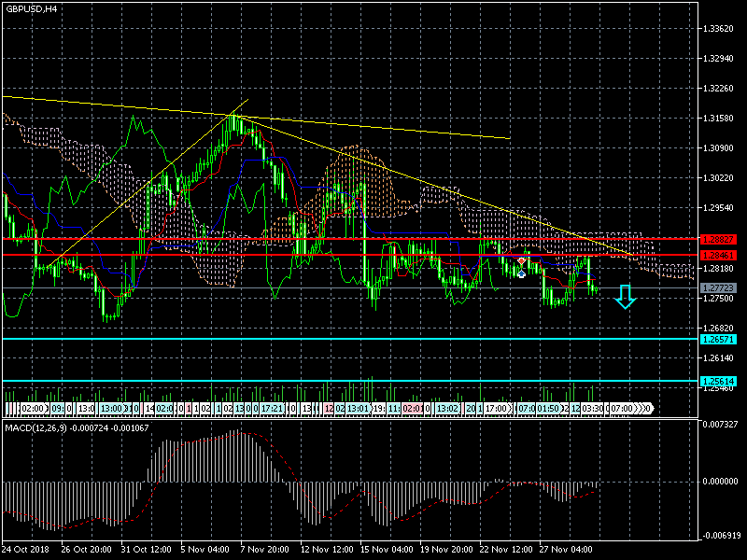Image resolution: width=747 pixels, height=560 pixels.
Task: Select the cyan 1.26571 price label
Action: click(x=718, y=339)
